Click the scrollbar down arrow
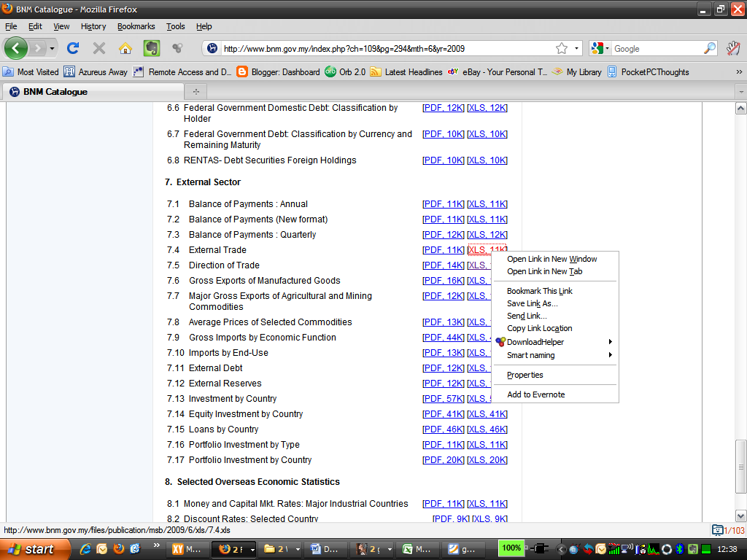747x560 pixels. [x=740, y=516]
